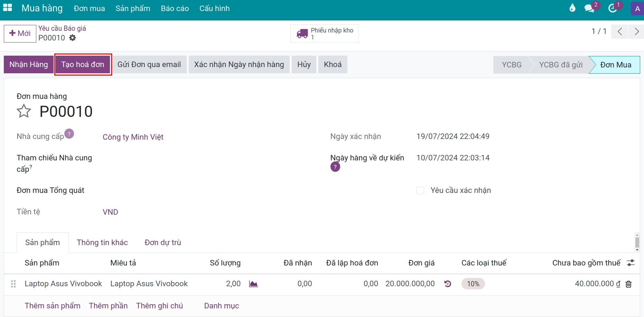Click the vertical scrollbar beside the tabs
644x317 pixels.
click(x=637, y=242)
